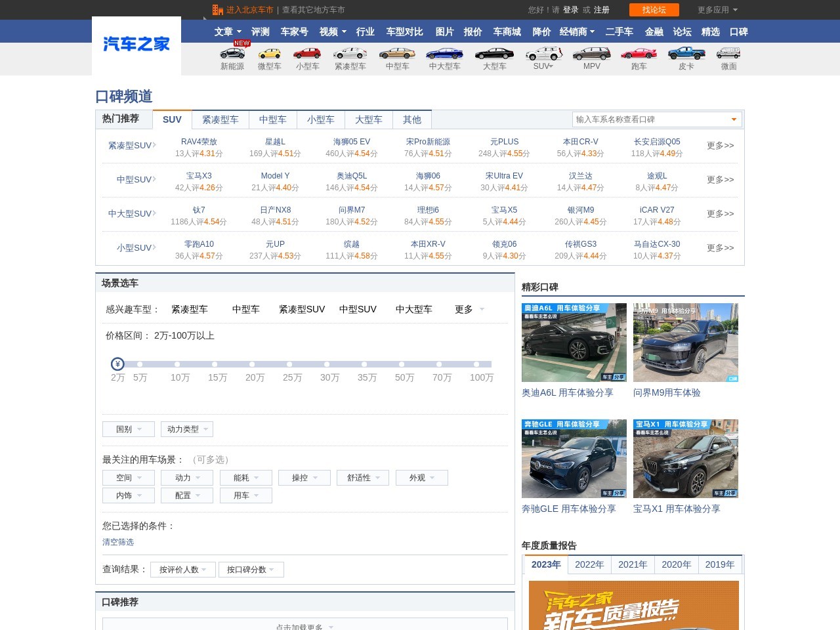Open 更多 vehicle type options
The height and width of the screenshot is (630, 840).
(x=469, y=309)
